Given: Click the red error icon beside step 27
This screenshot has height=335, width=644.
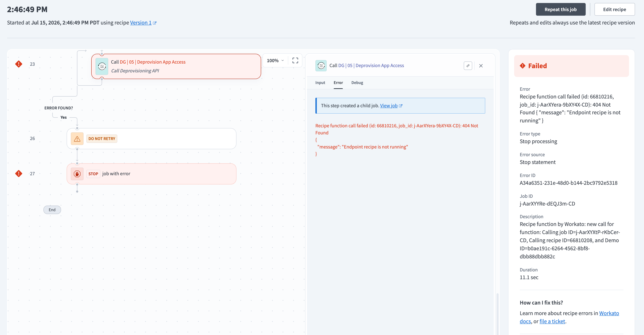Looking at the screenshot, I should [x=19, y=174].
